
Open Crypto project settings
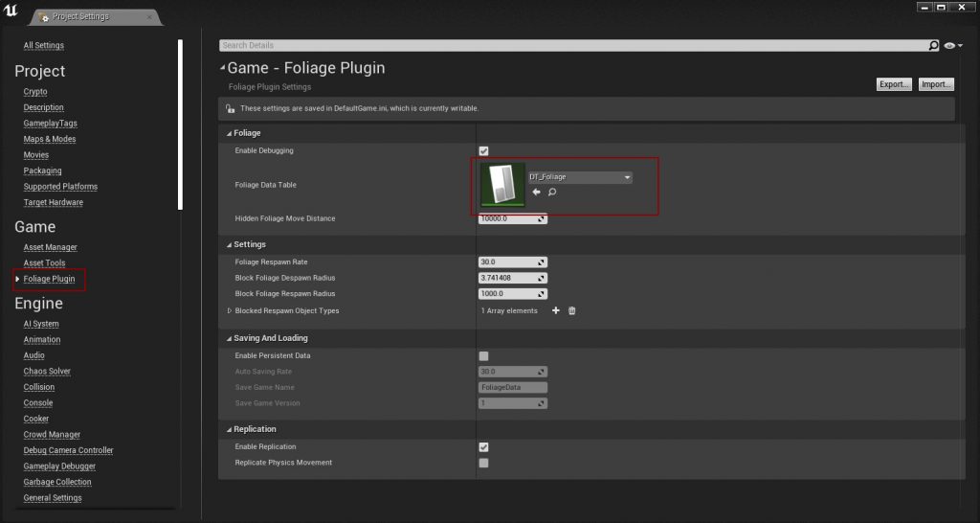pyautogui.click(x=35, y=91)
